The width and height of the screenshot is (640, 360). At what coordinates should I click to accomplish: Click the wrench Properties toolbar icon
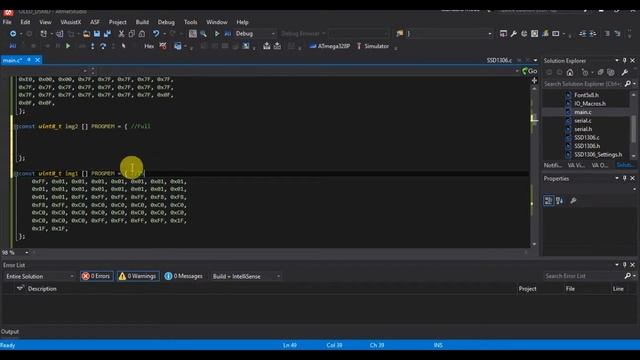[513, 34]
